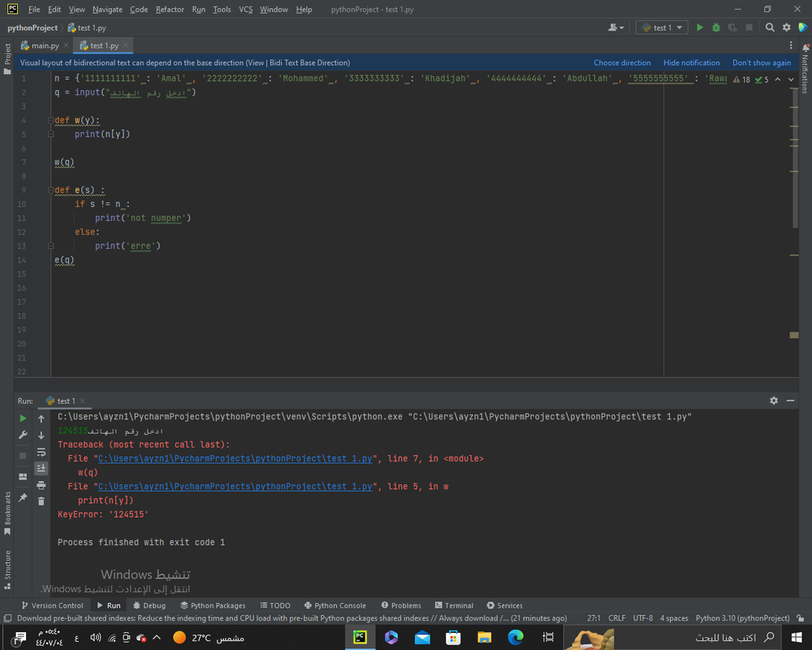This screenshot has width=812, height=650.
Task: Click Hide notification link
Action: 691,63
